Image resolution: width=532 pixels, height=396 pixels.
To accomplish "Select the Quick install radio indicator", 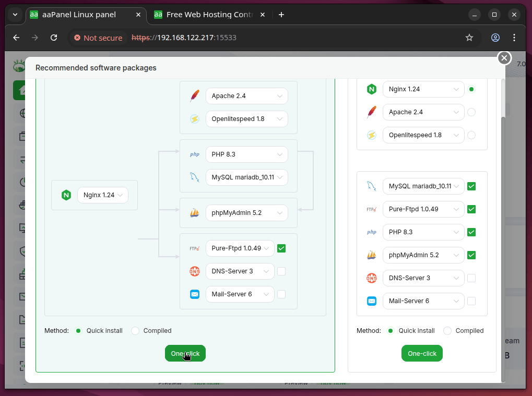I will (x=78, y=330).
